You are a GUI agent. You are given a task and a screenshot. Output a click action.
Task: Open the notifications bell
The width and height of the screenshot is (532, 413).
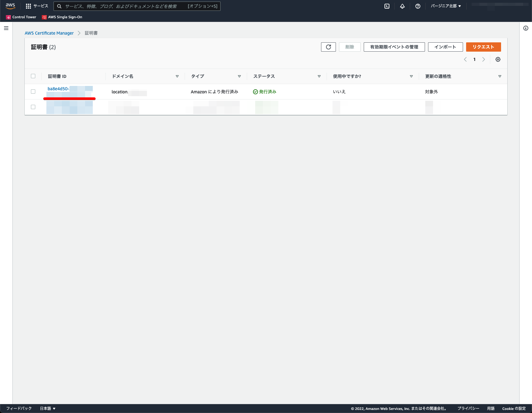coord(402,6)
